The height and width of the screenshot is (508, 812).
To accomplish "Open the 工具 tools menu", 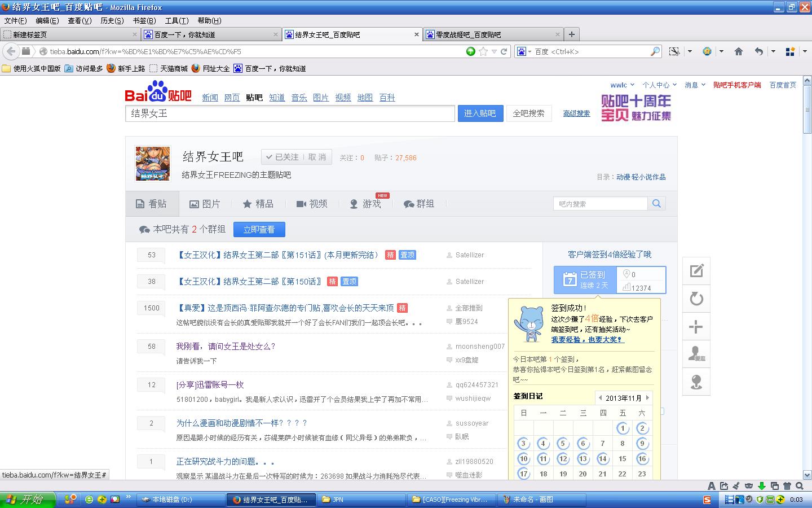I will pyautogui.click(x=176, y=21).
